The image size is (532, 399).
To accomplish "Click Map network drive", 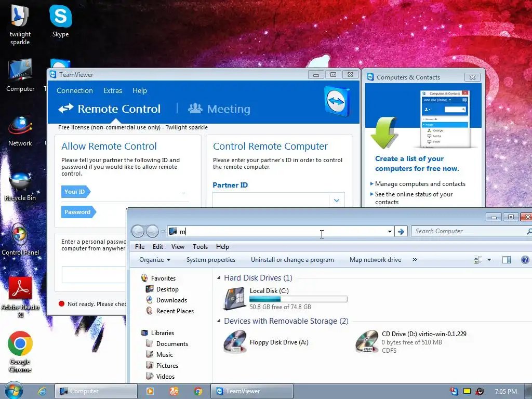I will click(x=375, y=260).
